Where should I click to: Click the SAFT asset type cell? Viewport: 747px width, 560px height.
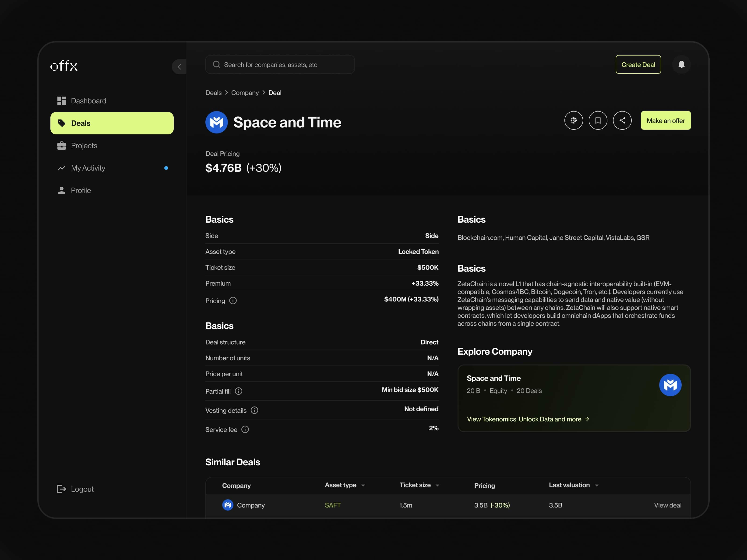coord(333,505)
